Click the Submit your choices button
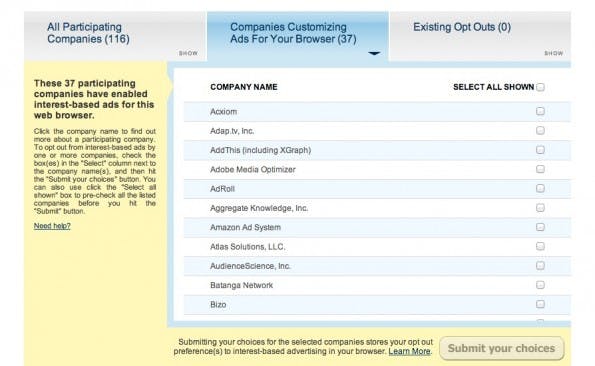This screenshot has width=595, height=366. tap(502, 348)
